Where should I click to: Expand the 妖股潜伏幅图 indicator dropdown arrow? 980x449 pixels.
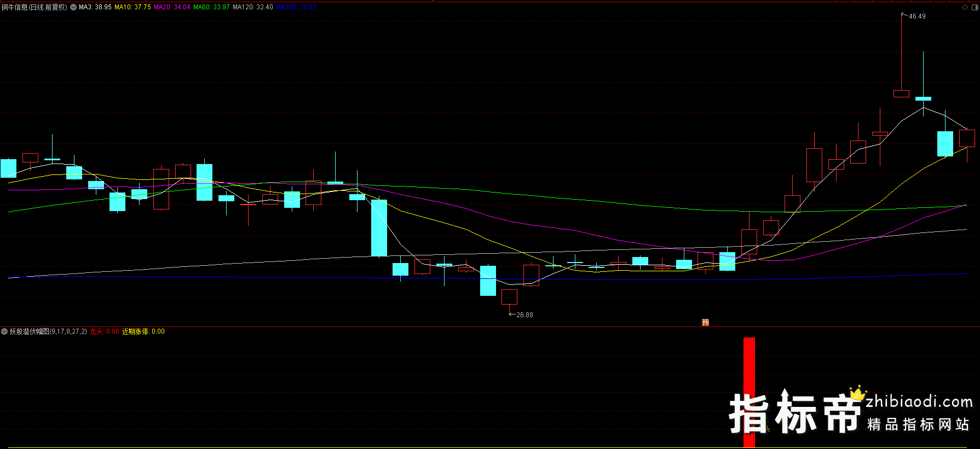tap(4, 331)
